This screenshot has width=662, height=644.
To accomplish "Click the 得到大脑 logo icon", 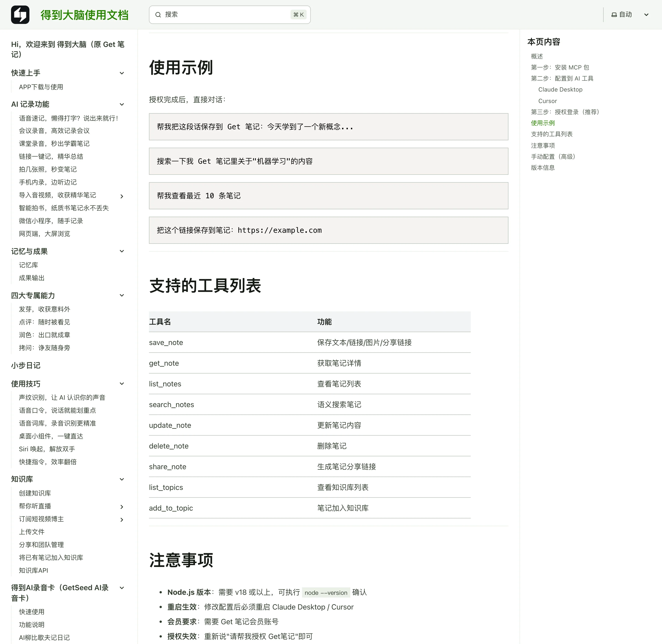I will point(20,14).
